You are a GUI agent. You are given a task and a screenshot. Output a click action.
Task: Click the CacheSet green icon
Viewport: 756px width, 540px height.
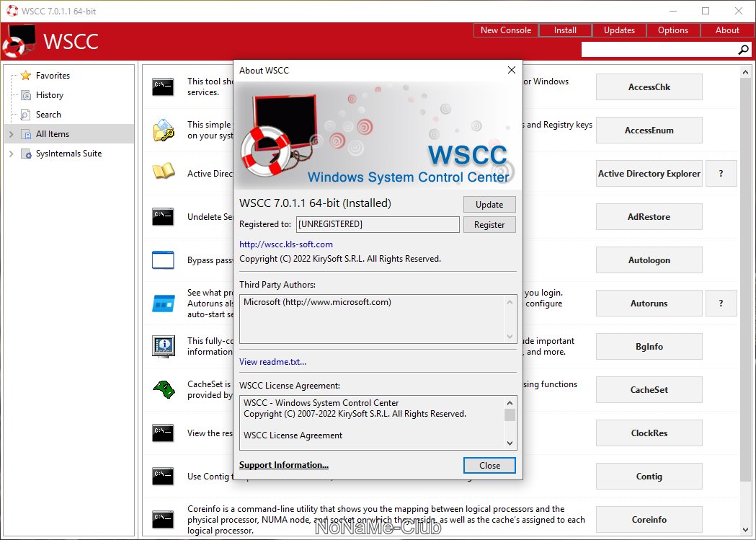pyautogui.click(x=164, y=389)
